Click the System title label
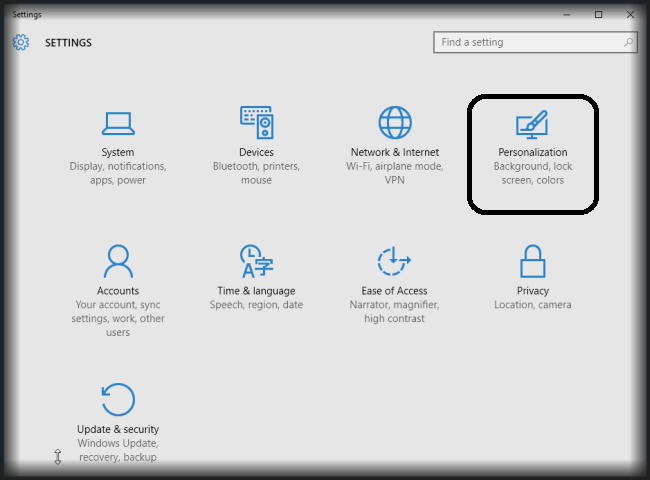650x480 pixels. (118, 152)
